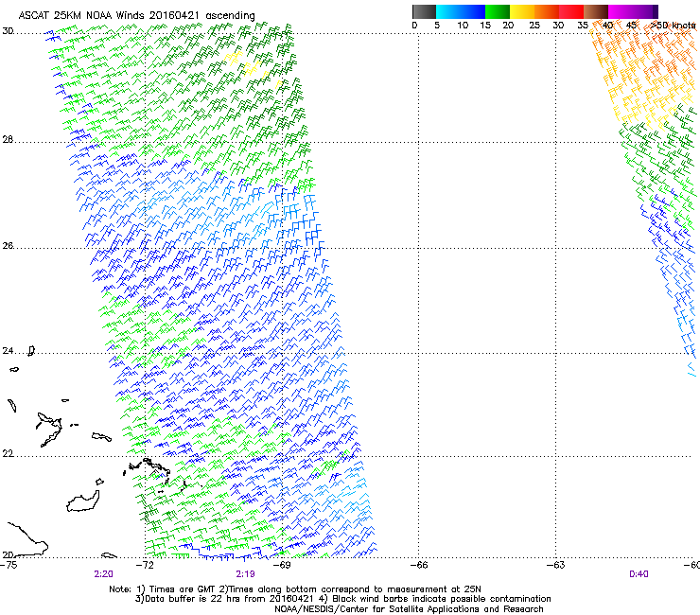
Task: Click the latitude label 26
Action: pyautogui.click(x=8, y=246)
